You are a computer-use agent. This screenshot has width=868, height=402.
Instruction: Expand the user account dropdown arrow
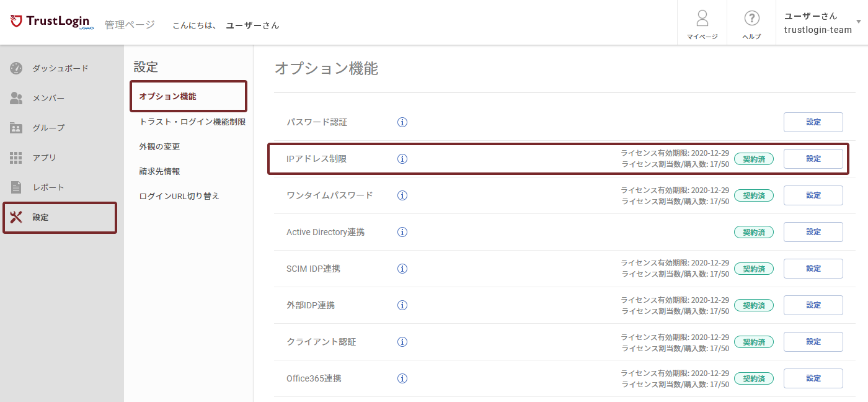pos(858,22)
